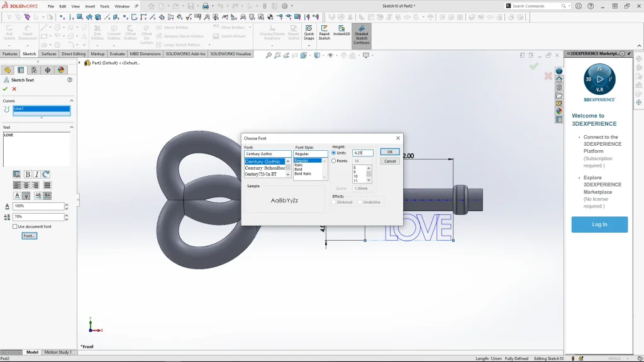Toggle Instant2D in the Sketch ribbon
The width and height of the screenshot is (644, 362).
click(341, 33)
